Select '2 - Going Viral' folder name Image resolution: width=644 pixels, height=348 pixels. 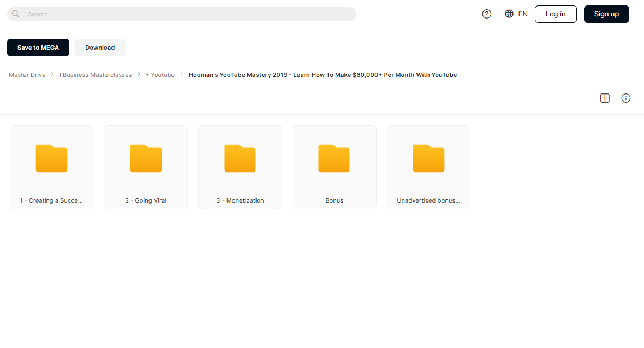146,200
